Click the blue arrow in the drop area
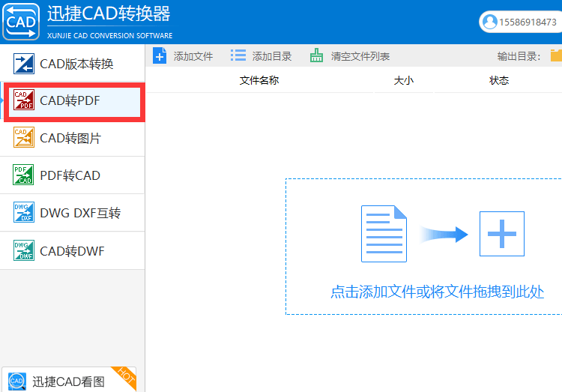 coord(444,235)
